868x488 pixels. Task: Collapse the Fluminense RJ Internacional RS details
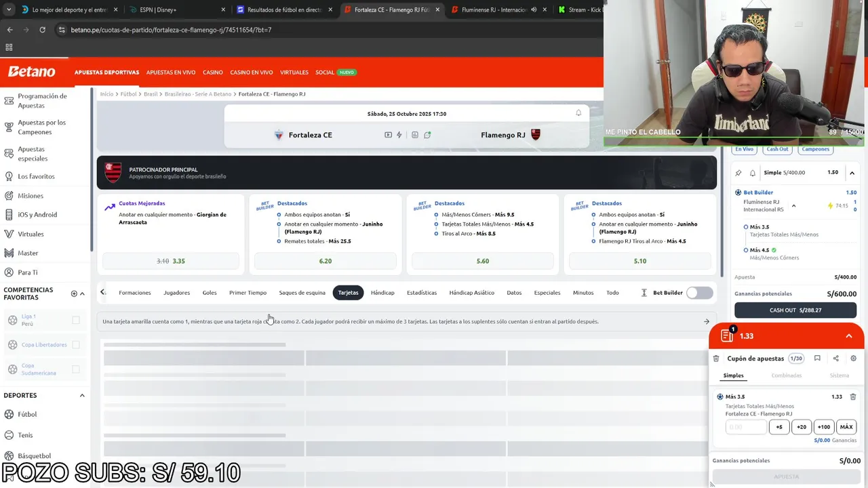[793, 205]
